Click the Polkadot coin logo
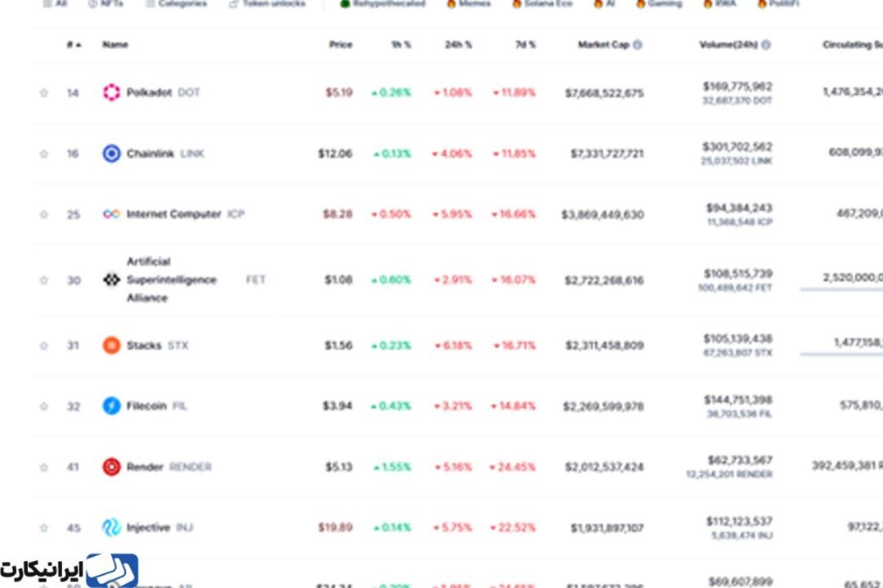883x588 pixels. 111,92
